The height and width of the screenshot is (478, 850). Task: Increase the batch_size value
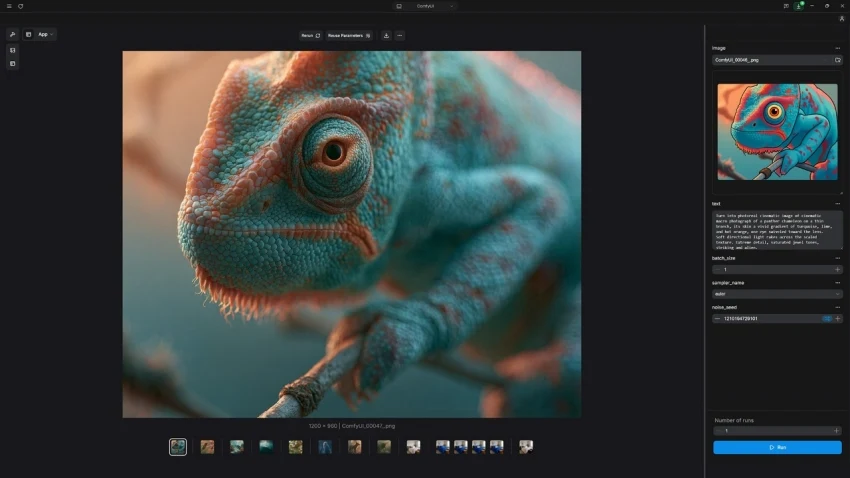[838, 269]
